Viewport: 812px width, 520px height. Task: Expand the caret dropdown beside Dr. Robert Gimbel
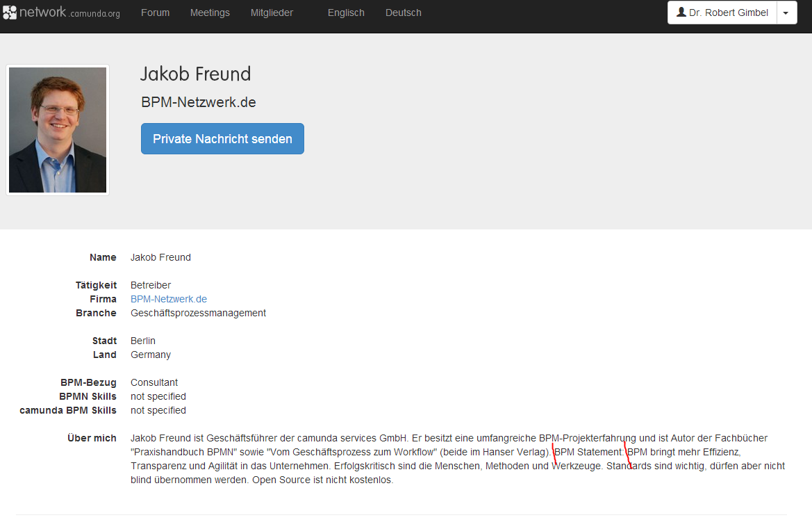(x=786, y=13)
